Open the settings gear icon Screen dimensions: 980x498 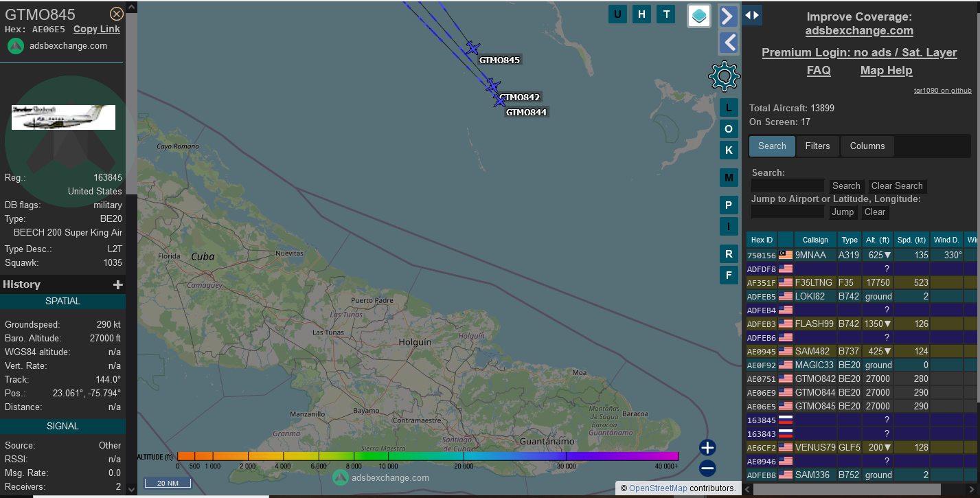(724, 76)
